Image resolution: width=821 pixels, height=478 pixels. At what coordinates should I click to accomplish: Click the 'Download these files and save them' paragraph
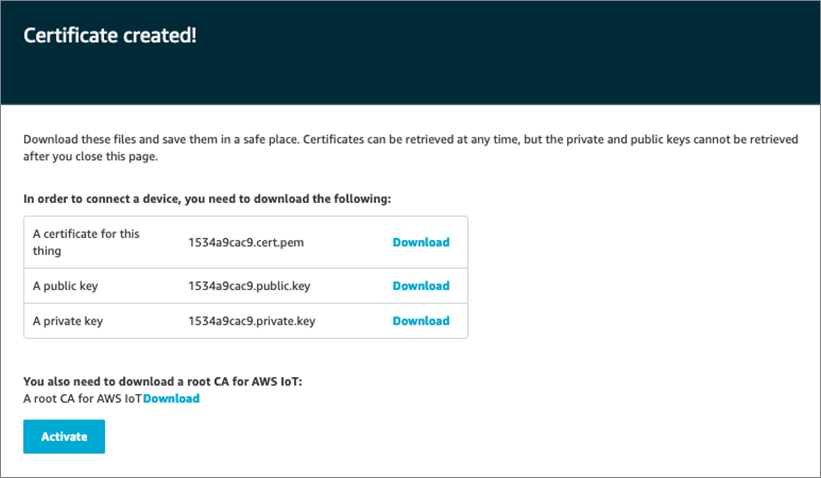pyautogui.click(x=410, y=148)
